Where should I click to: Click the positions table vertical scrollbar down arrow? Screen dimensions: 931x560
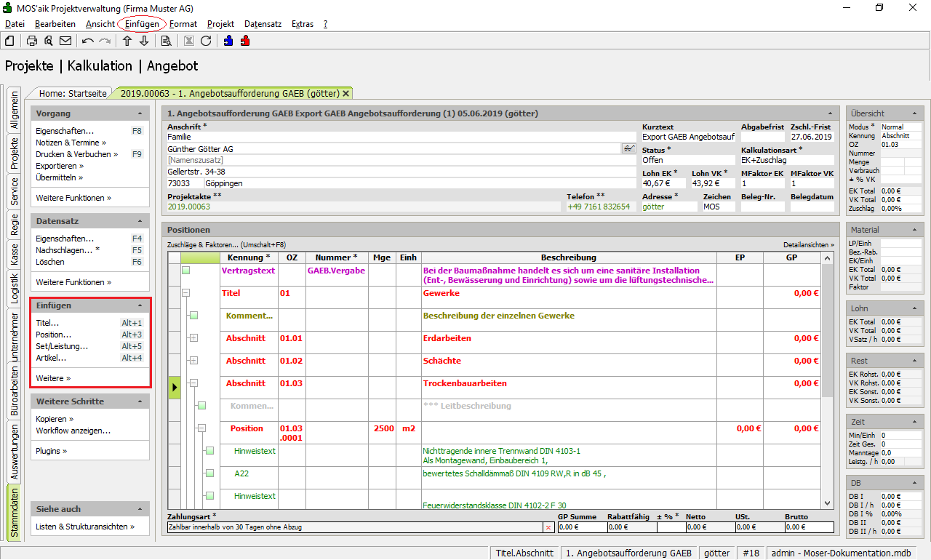828,503
